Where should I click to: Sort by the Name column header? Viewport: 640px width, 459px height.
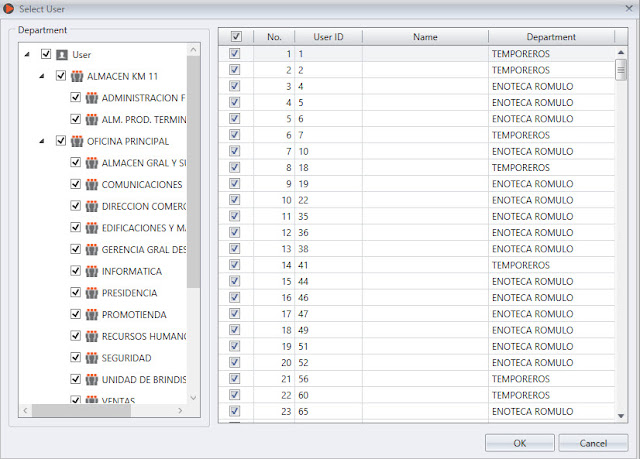pyautogui.click(x=425, y=37)
